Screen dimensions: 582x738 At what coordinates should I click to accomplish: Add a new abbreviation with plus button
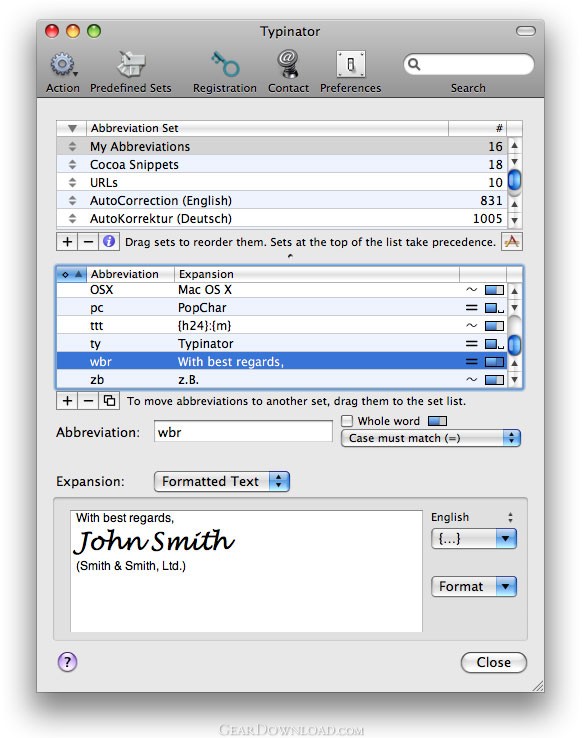pos(67,401)
